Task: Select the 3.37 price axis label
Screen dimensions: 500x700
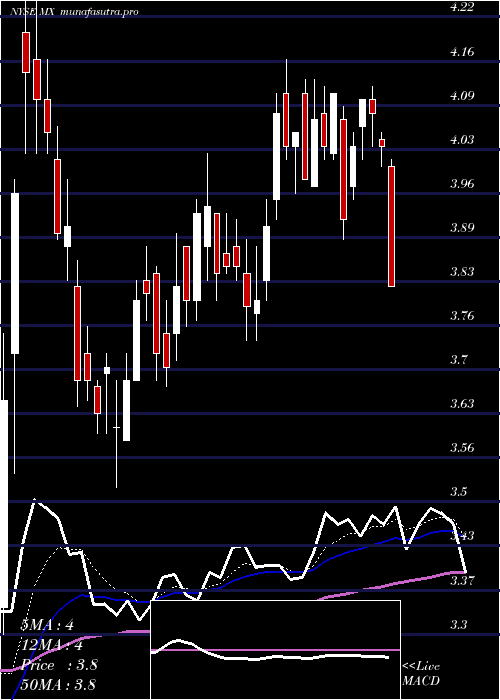Action: coord(462,579)
